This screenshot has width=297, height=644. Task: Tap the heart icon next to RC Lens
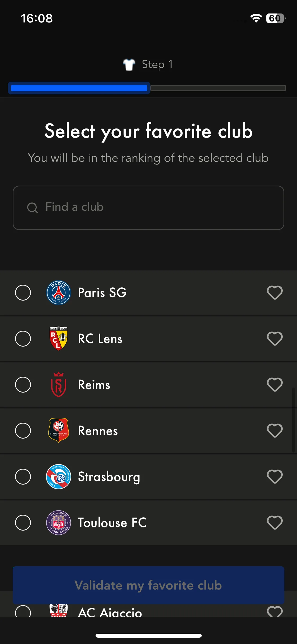click(275, 339)
